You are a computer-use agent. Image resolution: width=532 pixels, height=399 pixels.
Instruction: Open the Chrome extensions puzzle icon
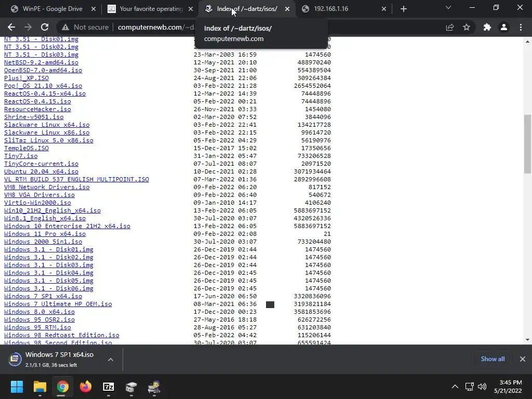(x=487, y=27)
